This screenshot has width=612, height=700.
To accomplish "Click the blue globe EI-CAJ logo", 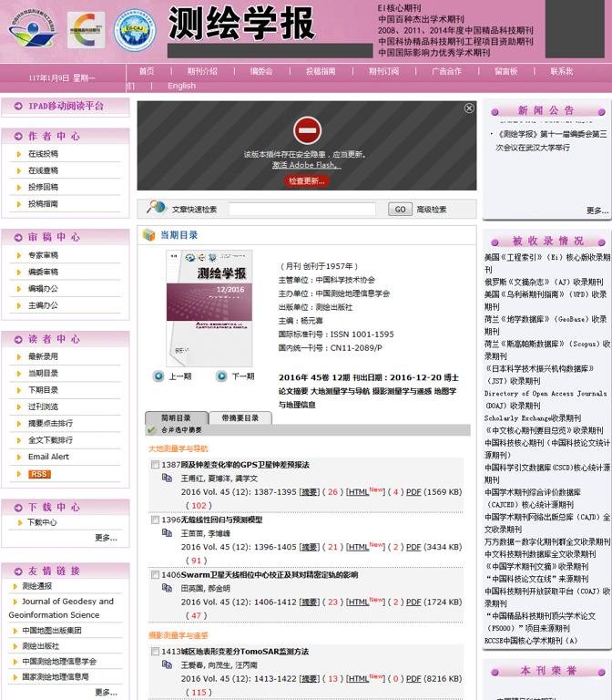I will pyautogui.click(x=134, y=30).
